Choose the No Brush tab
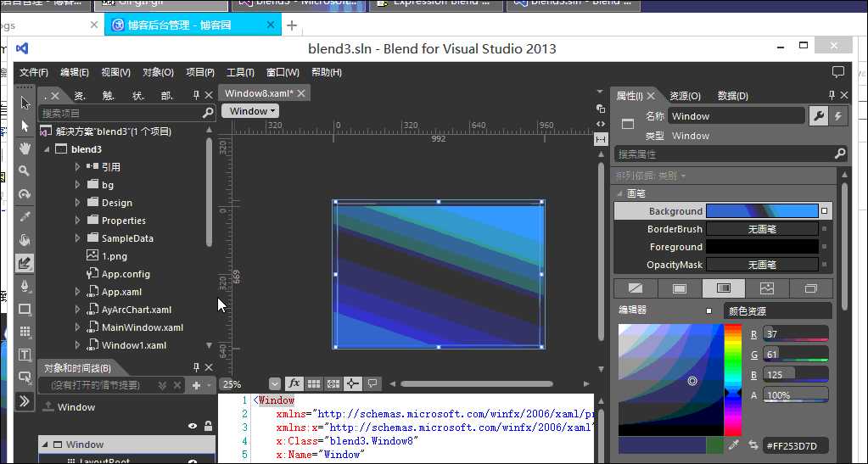Image resolution: width=868 pixels, height=464 pixels. (x=636, y=288)
